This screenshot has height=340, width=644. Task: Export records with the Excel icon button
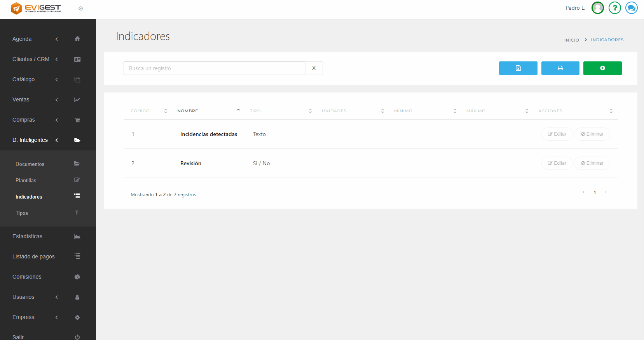518,68
